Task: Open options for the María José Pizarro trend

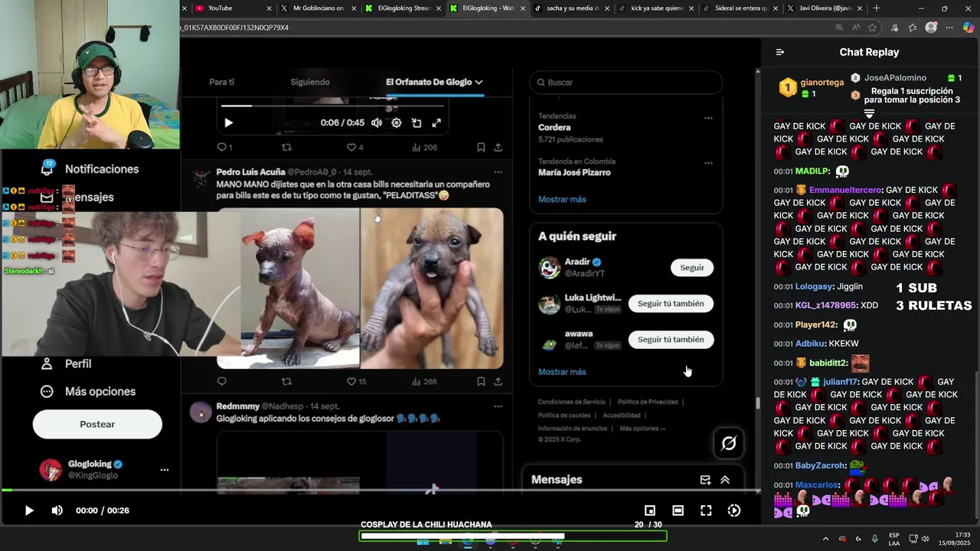Action: (x=708, y=162)
